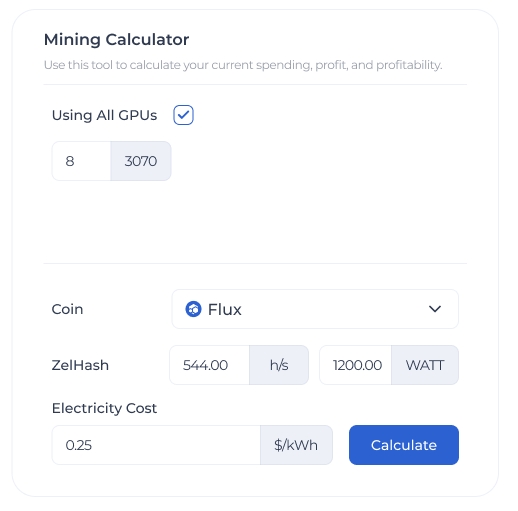518x511 pixels.
Task: Expand coin list via chevron arrow
Action: point(435,309)
